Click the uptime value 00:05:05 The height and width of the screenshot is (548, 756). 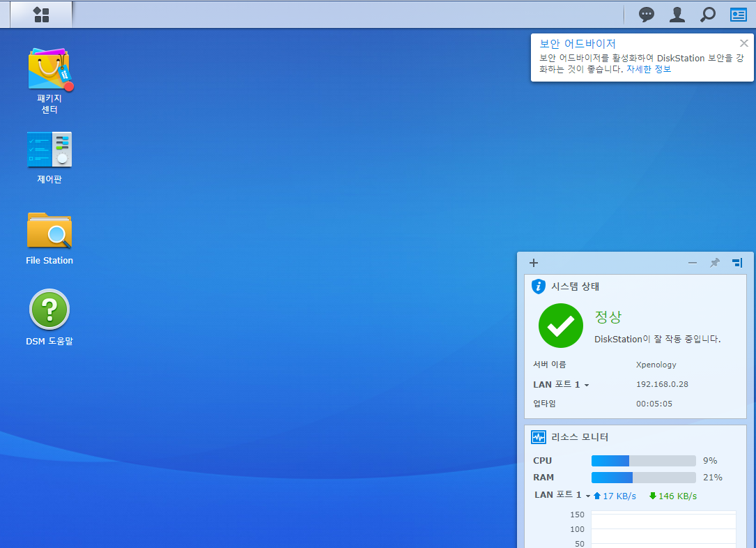click(654, 404)
